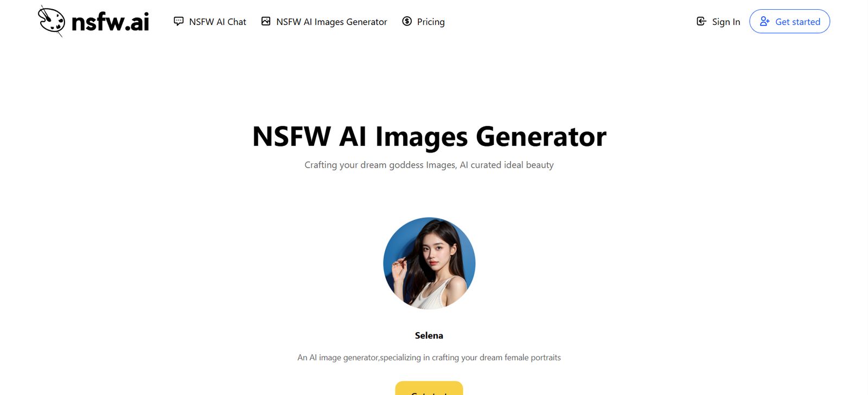This screenshot has width=868, height=395.
Task: Click the 'An AI image generator' description text
Action: coord(429,358)
